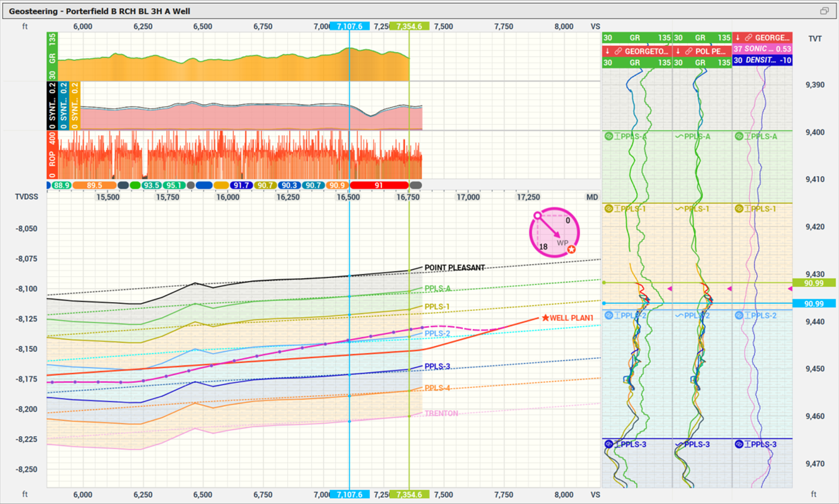Click the green 7,354.6 VS marker at top

409,27
